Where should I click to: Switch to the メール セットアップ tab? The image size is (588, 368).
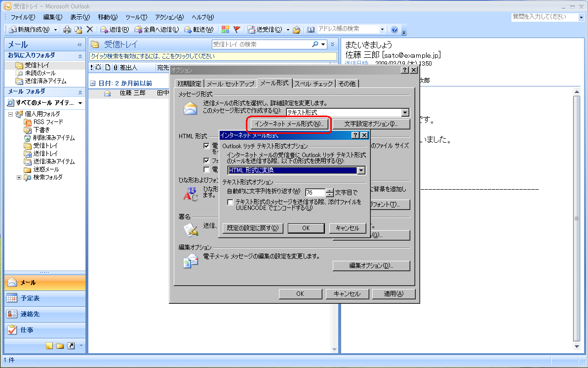(x=231, y=83)
